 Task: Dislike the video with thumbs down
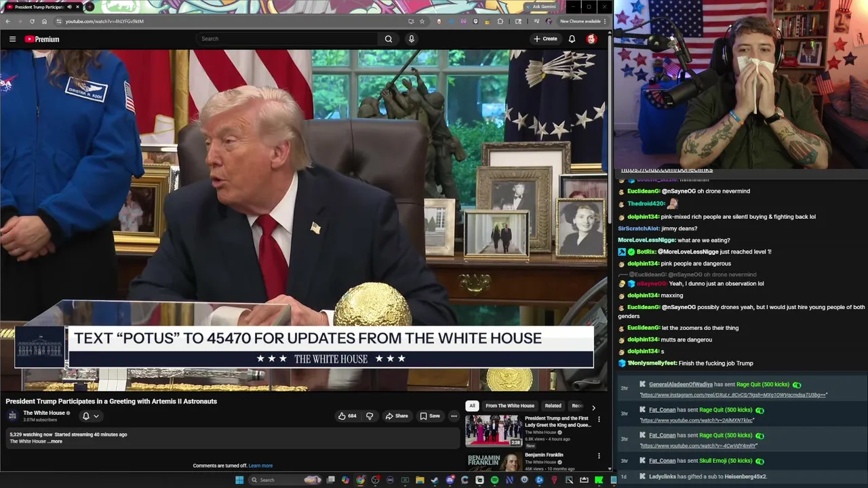[x=370, y=416]
